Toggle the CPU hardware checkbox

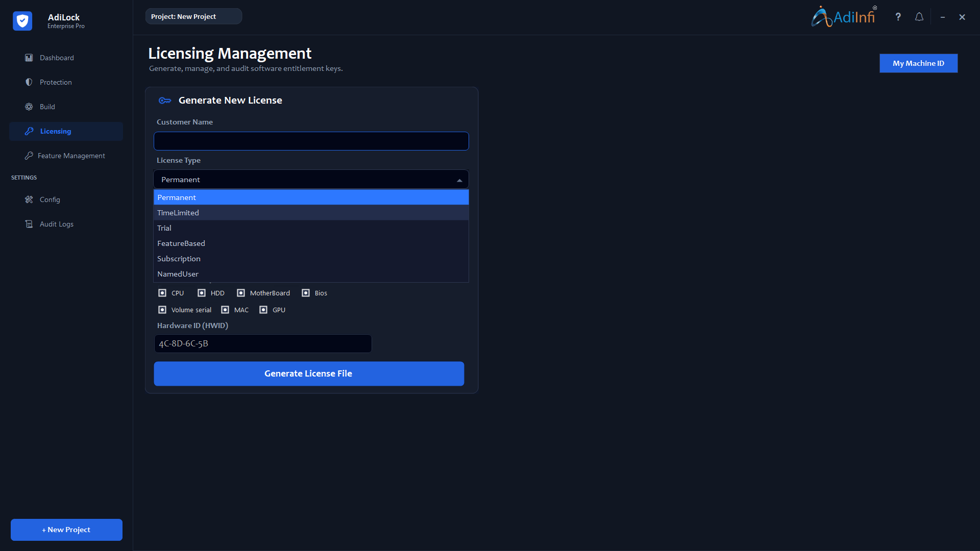162,293
